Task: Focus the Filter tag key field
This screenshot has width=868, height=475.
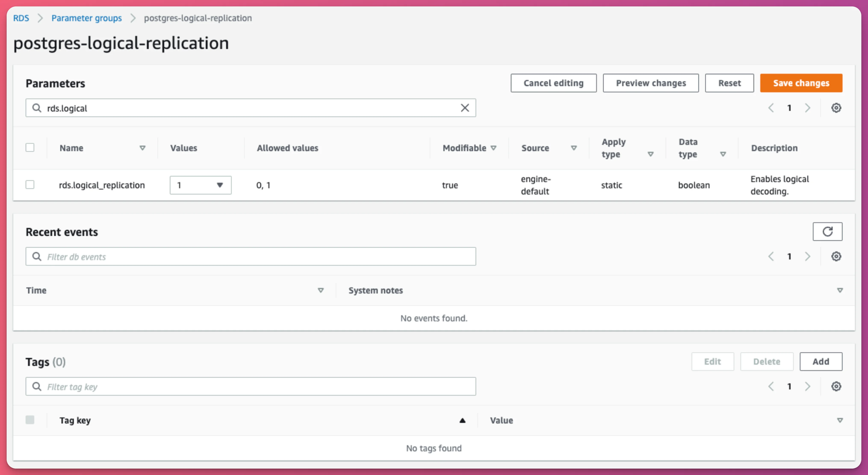Action: point(251,386)
